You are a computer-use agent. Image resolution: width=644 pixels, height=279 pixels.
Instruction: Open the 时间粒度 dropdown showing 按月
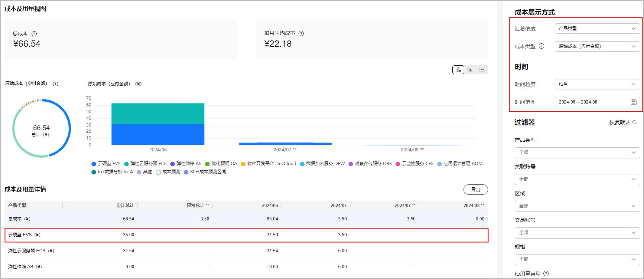pyautogui.click(x=597, y=84)
